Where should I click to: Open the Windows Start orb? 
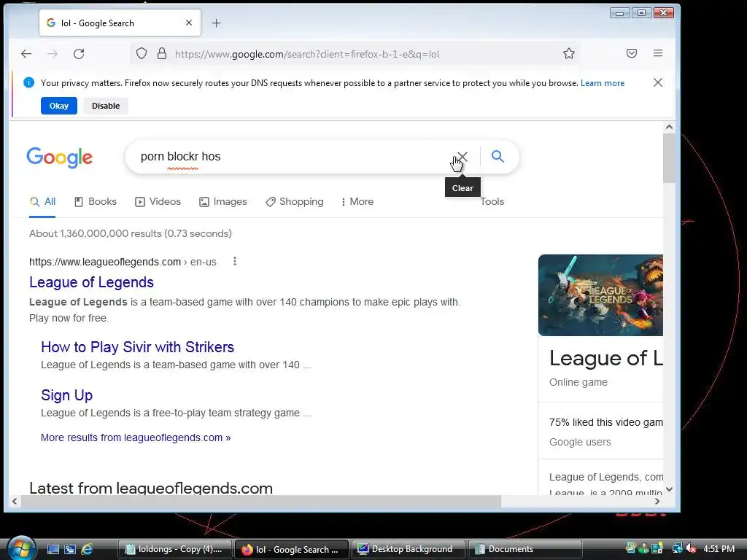pyautogui.click(x=21, y=548)
